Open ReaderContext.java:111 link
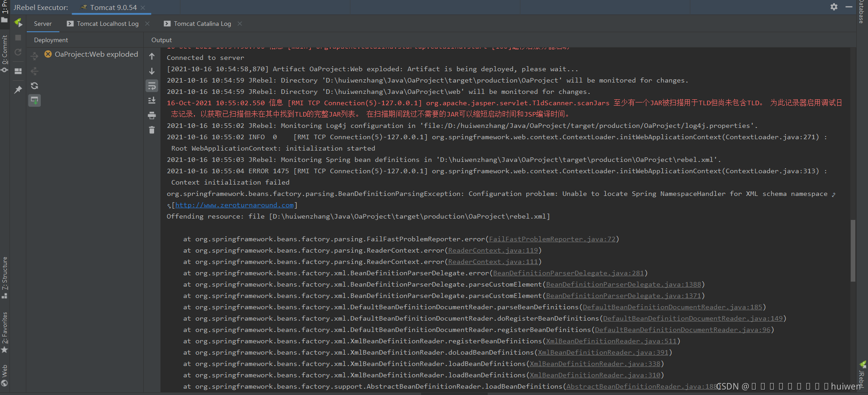This screenshot has width=868, height=395. click(493, 262)
